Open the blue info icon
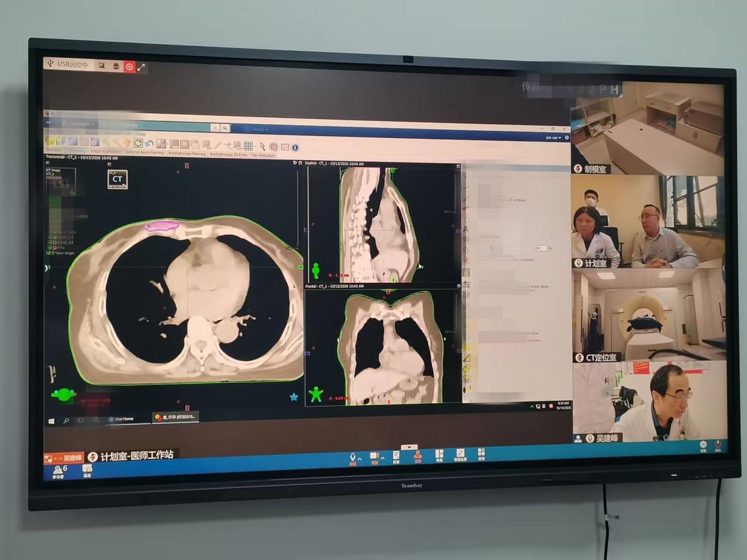 coord(295,147)
